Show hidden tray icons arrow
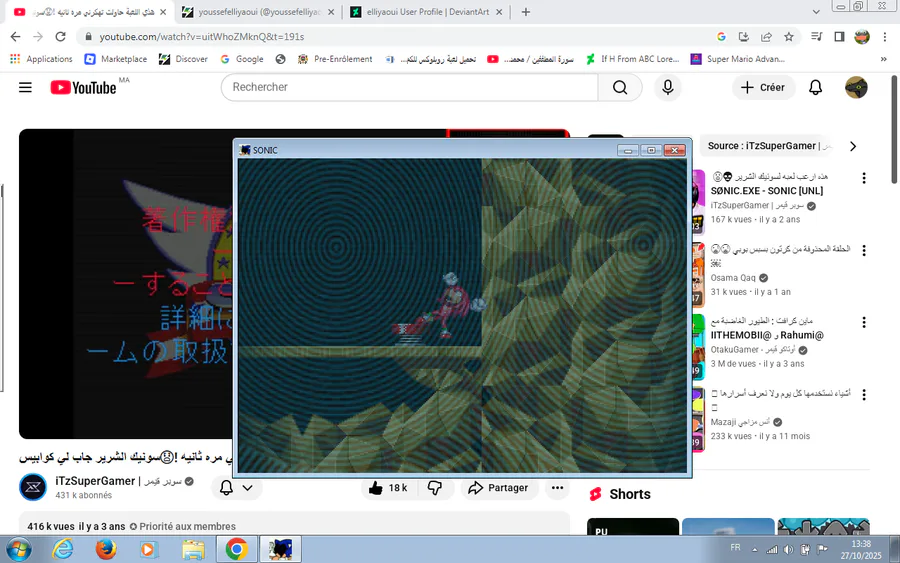Image resolution: width=900 pixels, height=563 pixels. point(754,550)
